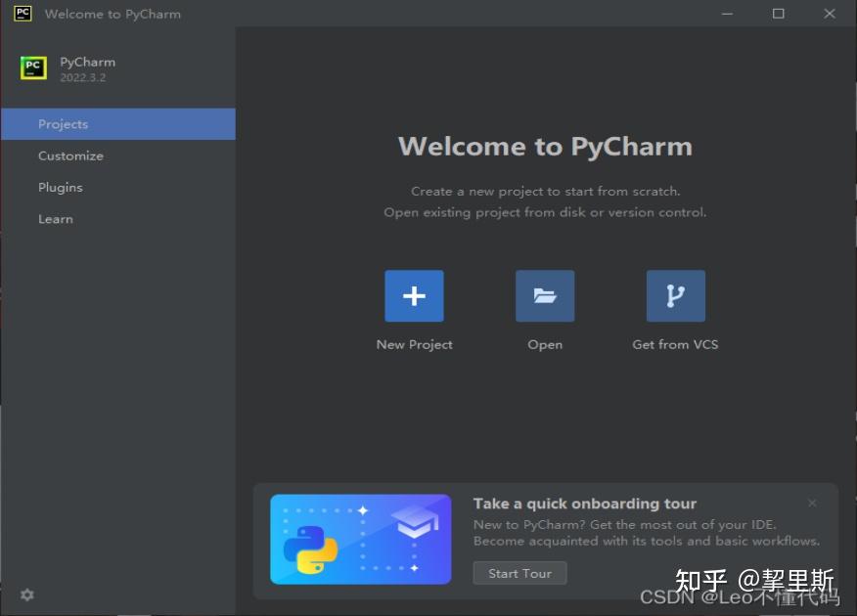Open the Learn section
857x616 pixels.
[55, 219]
